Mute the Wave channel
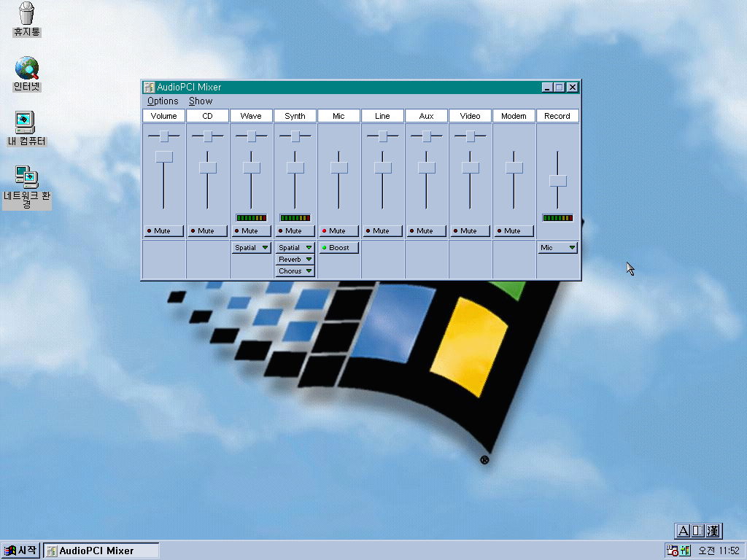747x560 pixels. pyautogui.click(x=252, y=231)
